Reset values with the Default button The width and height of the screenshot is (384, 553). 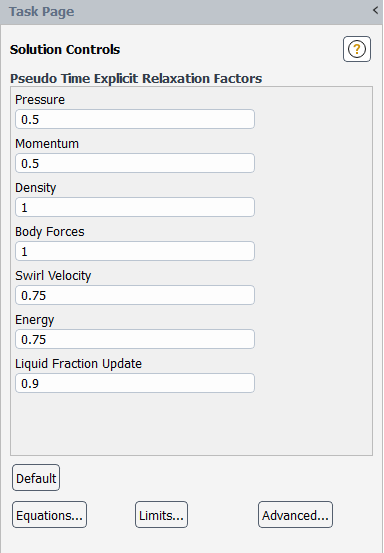36,478
